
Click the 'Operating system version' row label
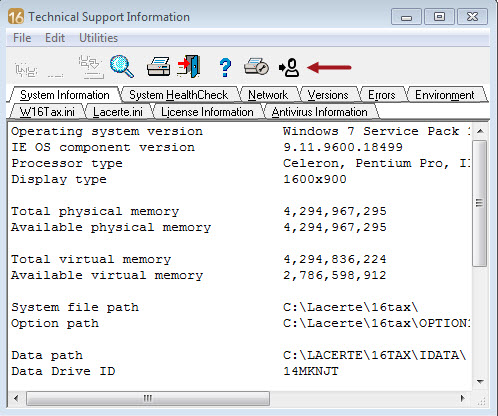point(107,131)
